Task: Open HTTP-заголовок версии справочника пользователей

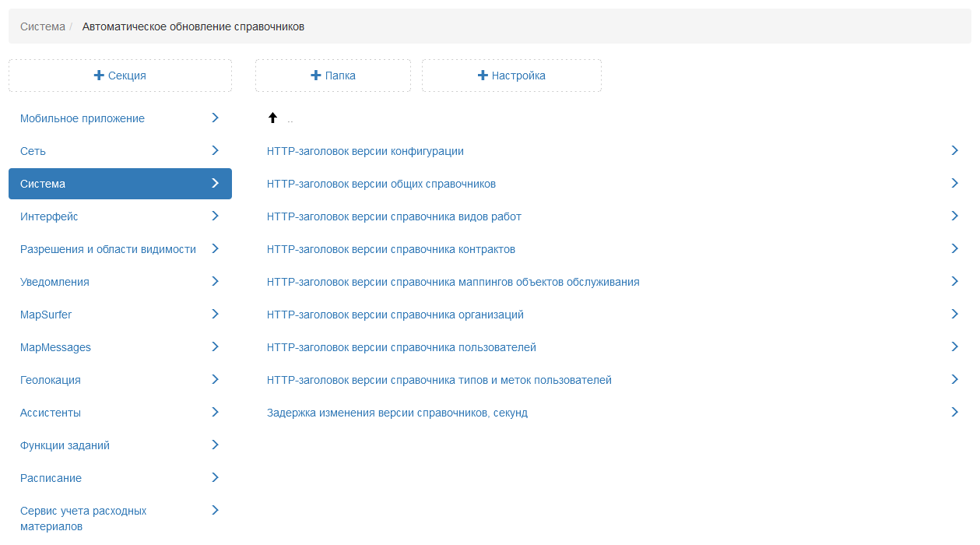Action: pyautogui.click(x=402, y=347)
